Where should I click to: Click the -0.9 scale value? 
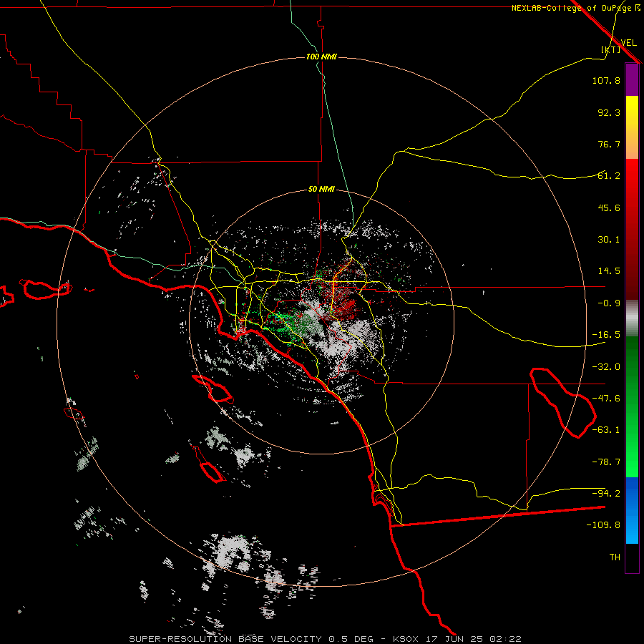(x=609, y=303)
